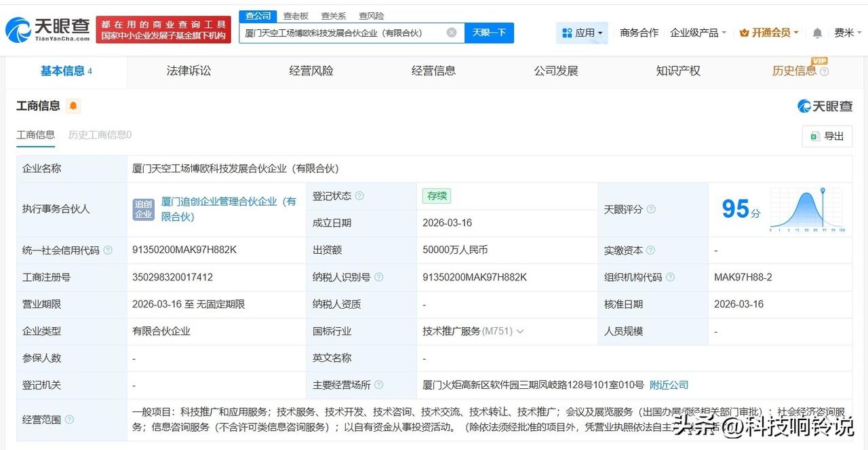Image resolution: width=868 pixels, height=450 pixels.
Task: Select the 成立日期 value 2026-03-16
Action: [447, 223]
